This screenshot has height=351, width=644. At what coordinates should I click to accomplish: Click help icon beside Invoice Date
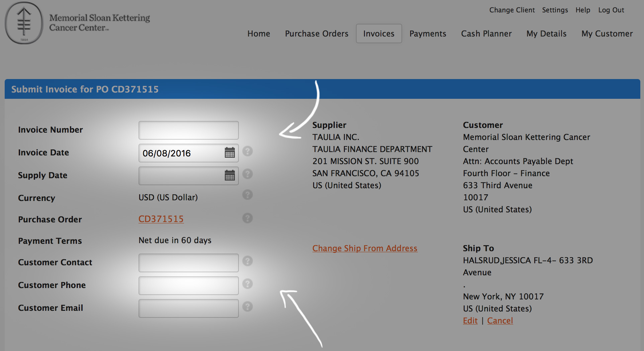pos(248,151)
